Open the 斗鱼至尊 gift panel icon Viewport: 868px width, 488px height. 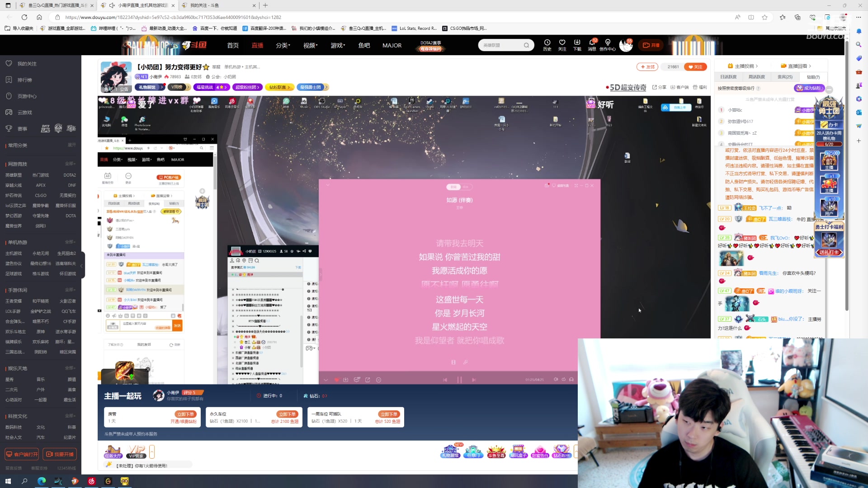click(x=497, y=451)
